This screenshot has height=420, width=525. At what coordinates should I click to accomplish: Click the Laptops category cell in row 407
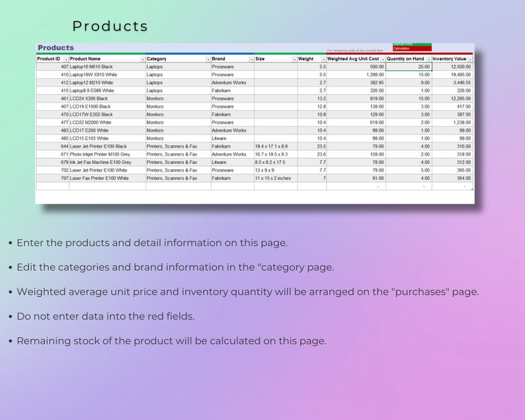coord(178,67)
